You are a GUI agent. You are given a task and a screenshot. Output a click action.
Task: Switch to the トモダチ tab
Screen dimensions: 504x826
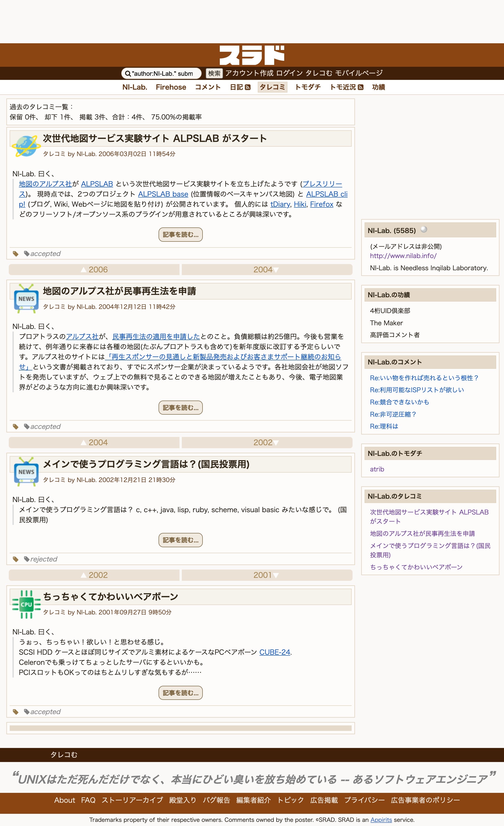tap(308, 87)
